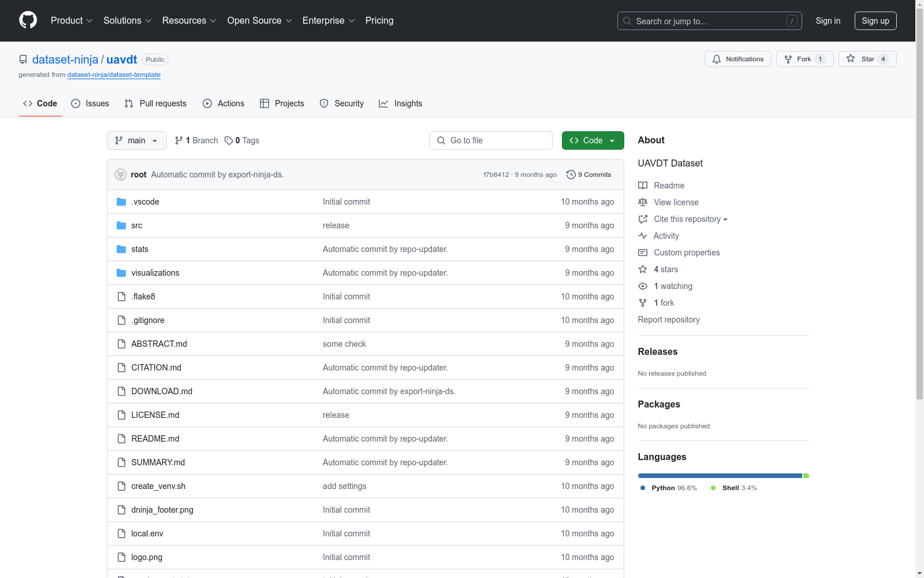
Task: Open the main branch selector dropdown
Action: (137, 140)
